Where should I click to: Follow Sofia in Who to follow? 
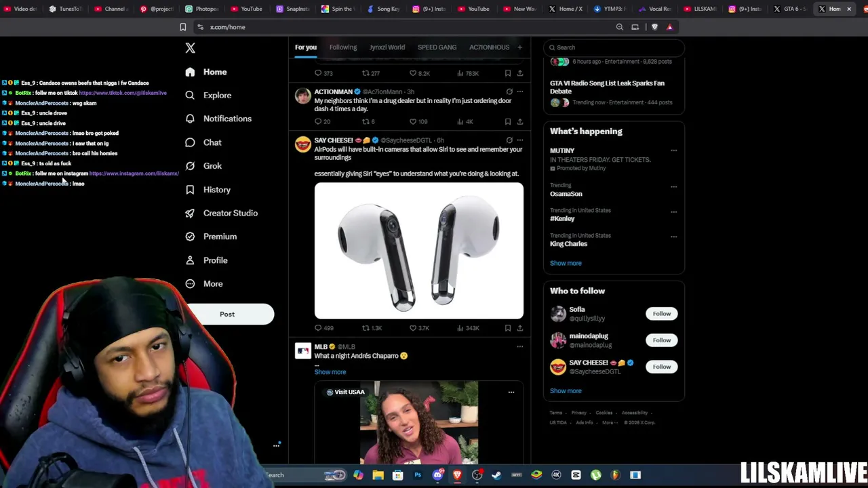662,314
